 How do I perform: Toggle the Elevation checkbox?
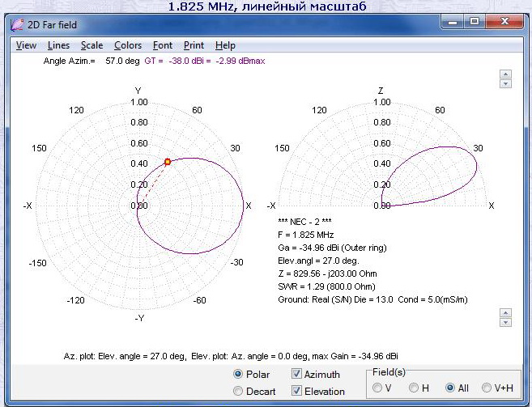pos(297,391)
